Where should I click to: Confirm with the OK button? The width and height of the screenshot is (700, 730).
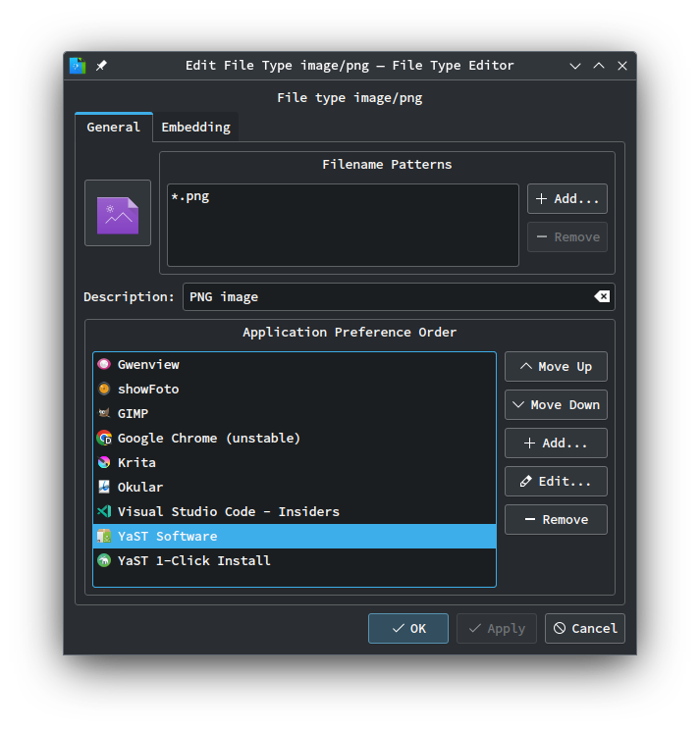coord(408,629)
